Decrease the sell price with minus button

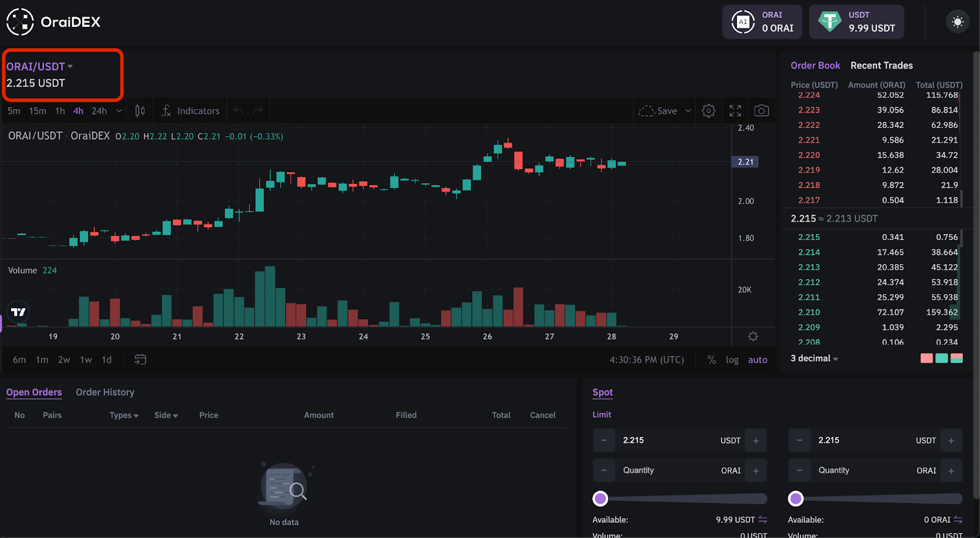coord(799,441)
